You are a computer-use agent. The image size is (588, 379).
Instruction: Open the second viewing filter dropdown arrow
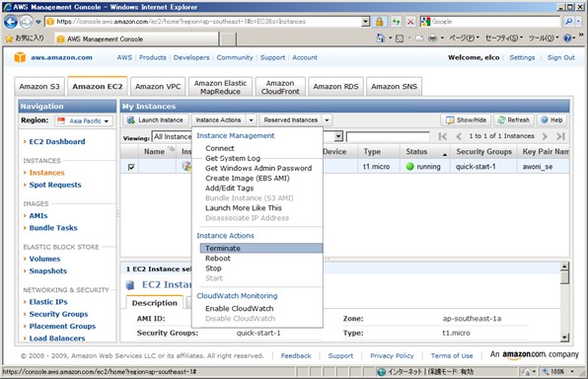coord(338,136)
